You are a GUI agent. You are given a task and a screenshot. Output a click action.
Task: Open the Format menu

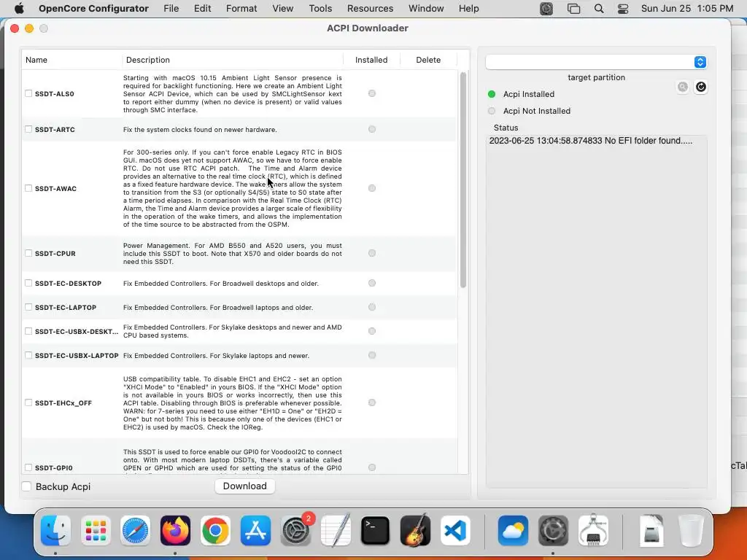[241, 9]
